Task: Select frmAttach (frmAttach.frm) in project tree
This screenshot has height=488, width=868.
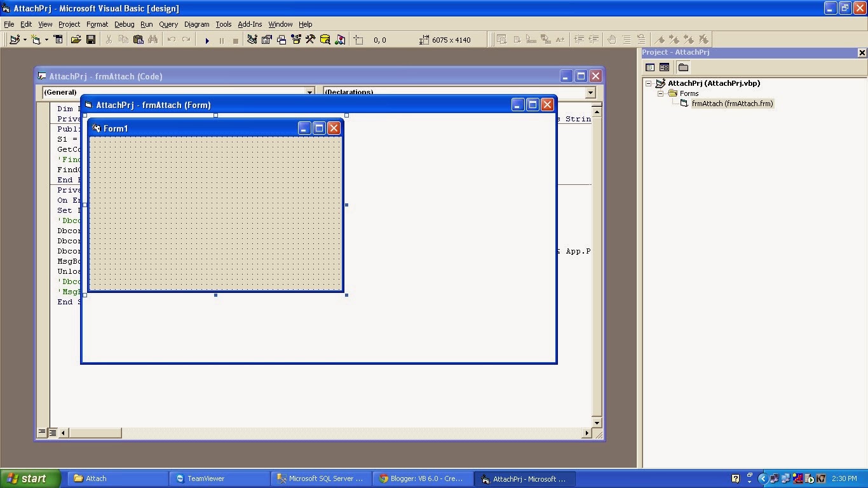Action: pyautogui.click(x=732, y=104)
